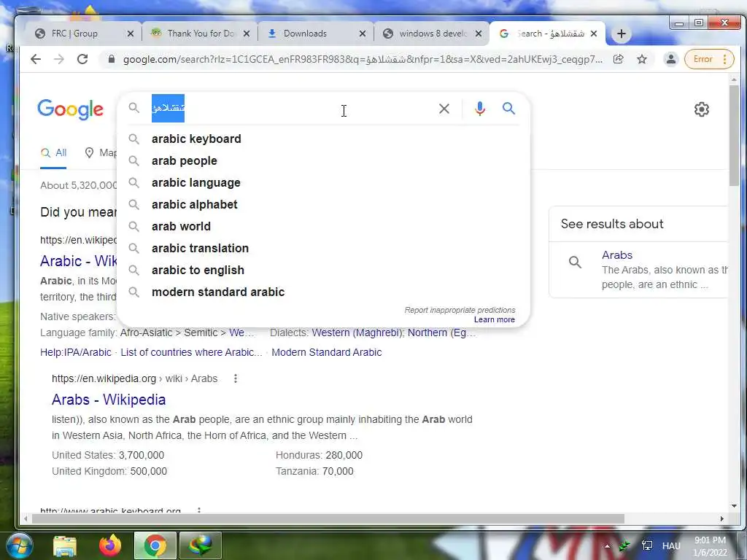Open the HAU keyboard language indicator
This screenshot has height=560, width=747.
[671, 546]
